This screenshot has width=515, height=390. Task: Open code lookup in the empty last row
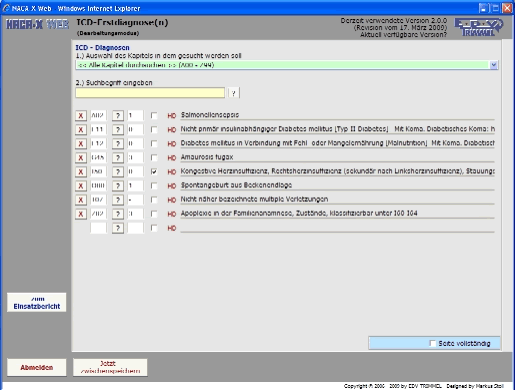point(118,228)
